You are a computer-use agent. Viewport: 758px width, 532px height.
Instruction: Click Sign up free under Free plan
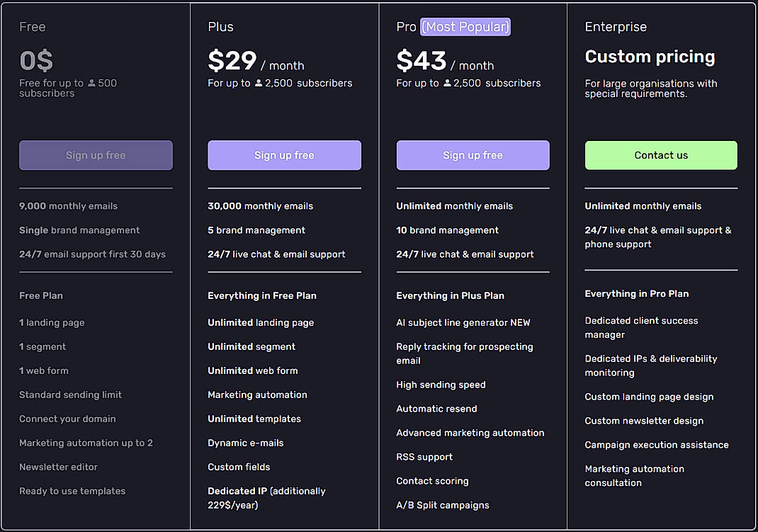pyautogui.click(x=96, y=155)
